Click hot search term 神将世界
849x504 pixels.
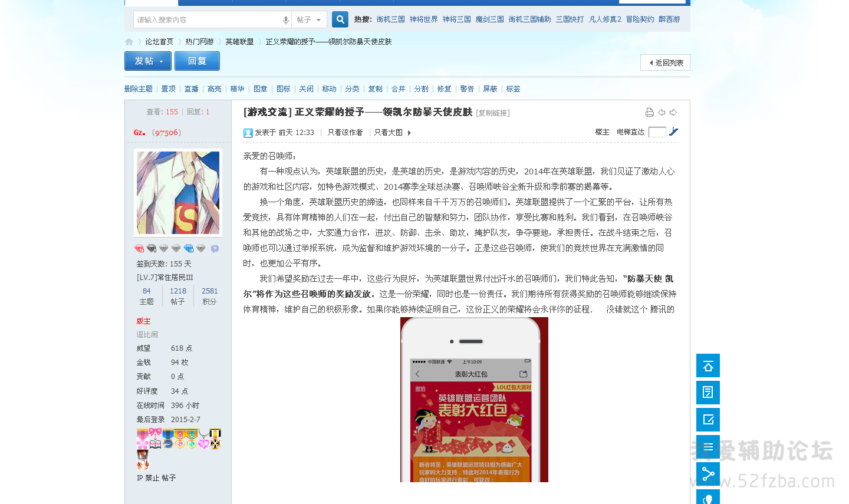(x=424, y=19)
